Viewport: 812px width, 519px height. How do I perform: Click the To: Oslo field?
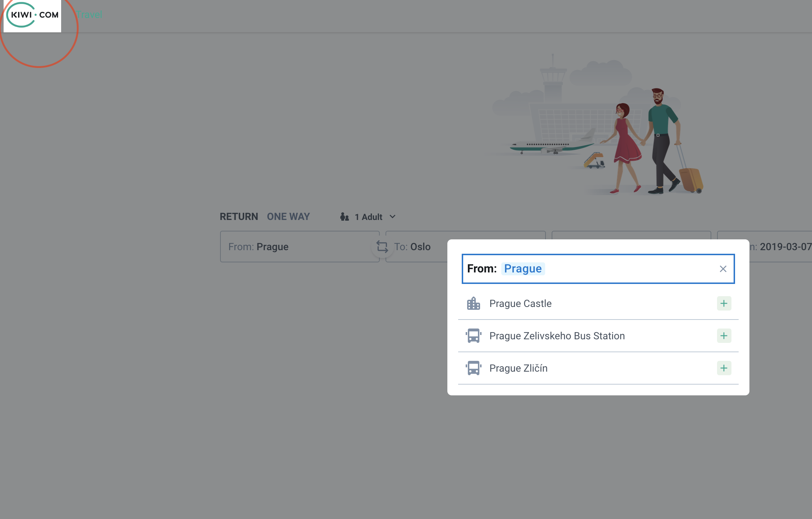pyautogui.click(x=417, y=247)
